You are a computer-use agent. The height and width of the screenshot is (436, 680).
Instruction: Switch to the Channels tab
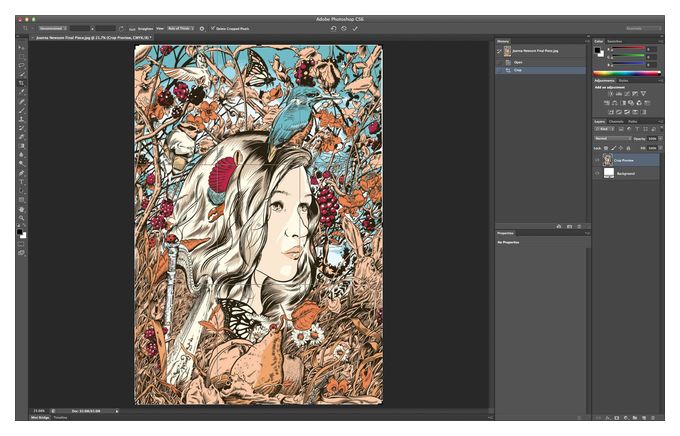[616, 121]
